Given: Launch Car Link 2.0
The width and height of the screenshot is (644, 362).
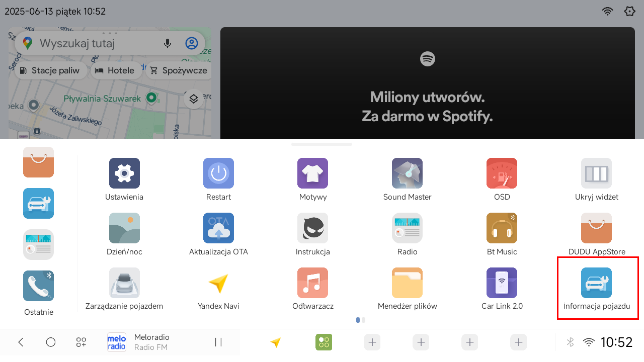Looking at the screenshot, I should pyautogui.click(x=502, y=283).
